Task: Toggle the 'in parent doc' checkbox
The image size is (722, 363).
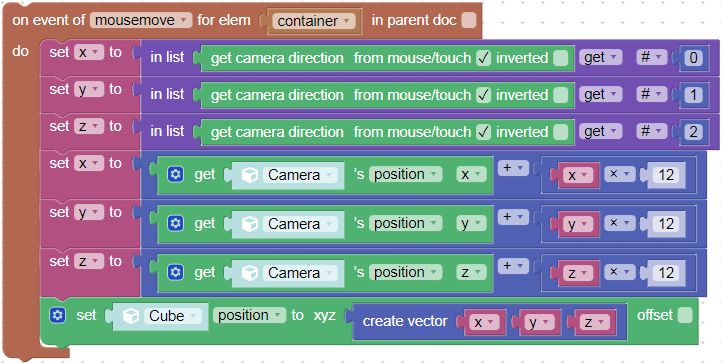Action: pyautogui.click(x=468, y=20)
